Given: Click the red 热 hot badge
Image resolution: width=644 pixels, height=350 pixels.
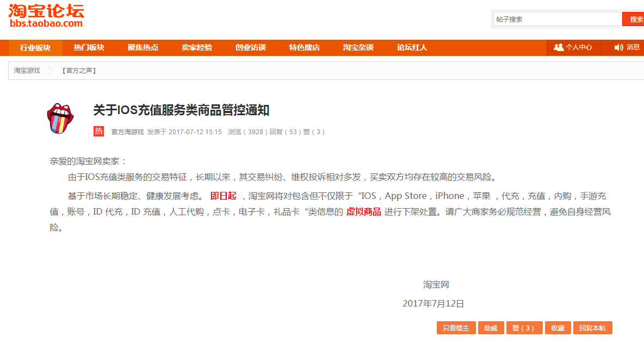Looking at the screenshot, I should (98, 132).
